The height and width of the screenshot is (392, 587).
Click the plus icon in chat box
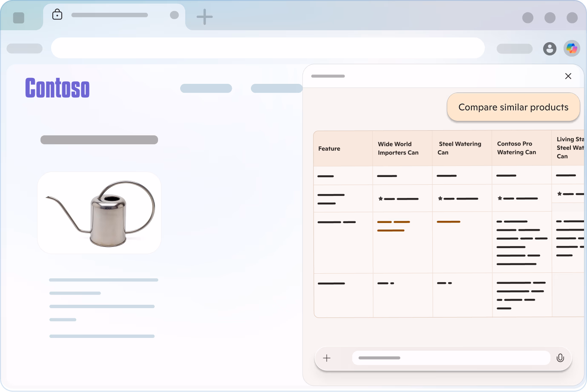point(327,358)
